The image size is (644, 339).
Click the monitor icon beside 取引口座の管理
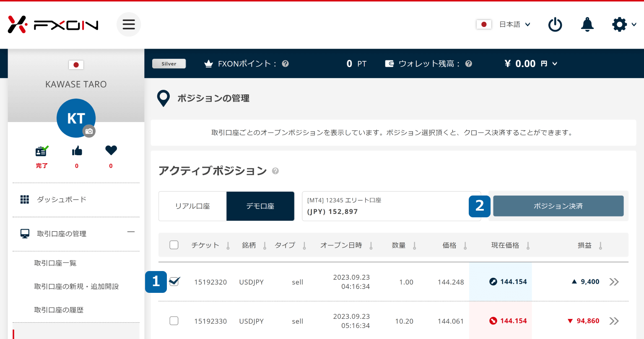coord(25,234)
